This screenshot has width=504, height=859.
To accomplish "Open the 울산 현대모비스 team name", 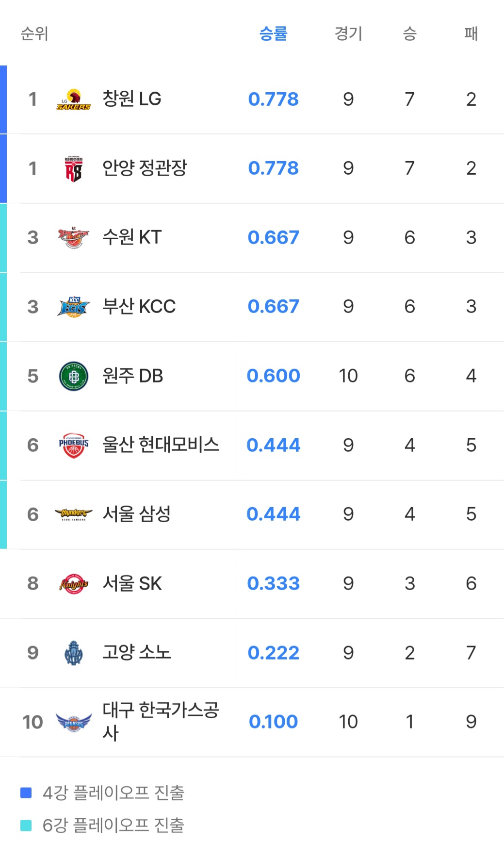I will coord(161,445).
